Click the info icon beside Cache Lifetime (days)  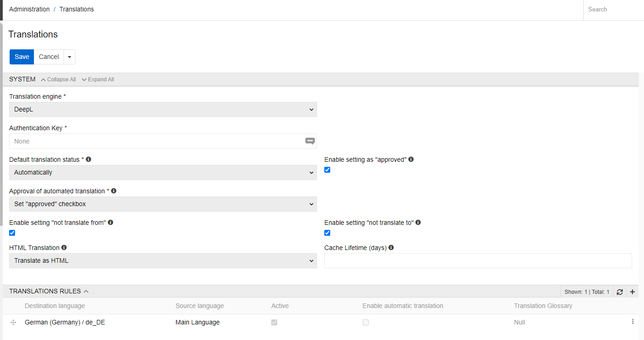[391, 247]
